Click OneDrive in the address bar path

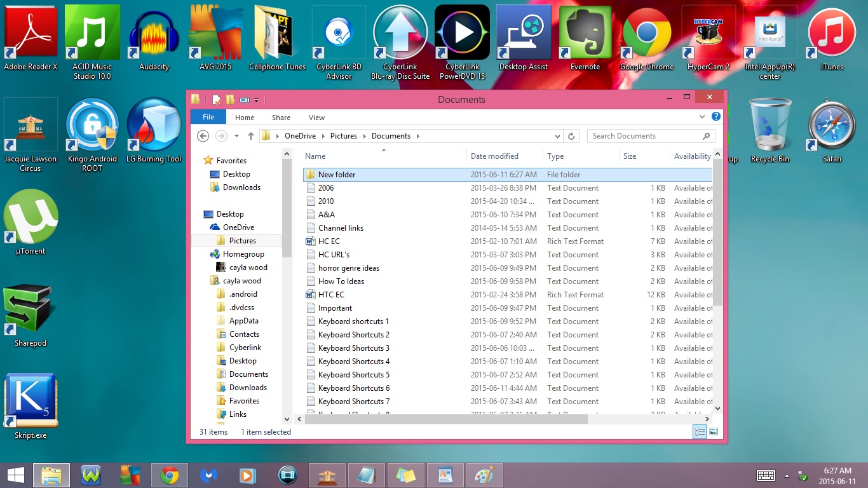(301, 136)
